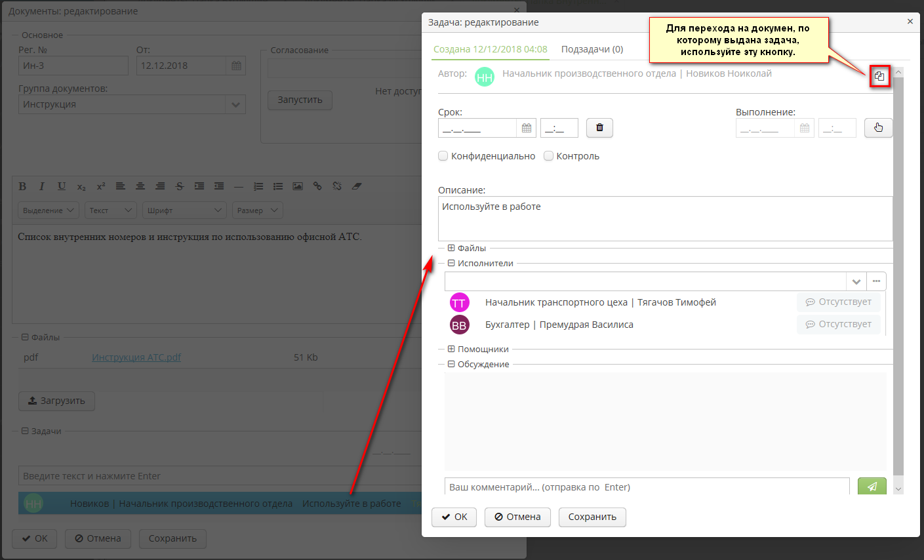Image resolution: width=924 pixels, height=560 pixels.
Task: Collapse the Исполнители section
Action: (451, 263)
